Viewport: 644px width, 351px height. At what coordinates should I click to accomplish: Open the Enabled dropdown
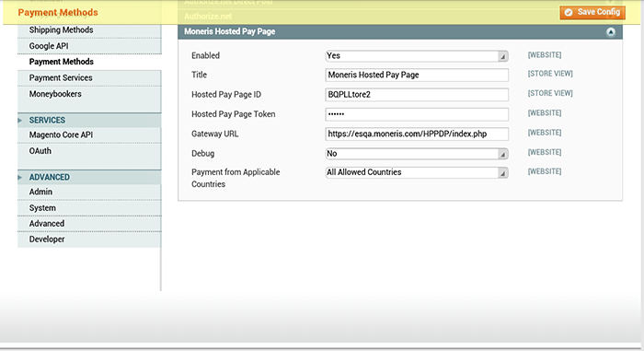(417, 56)
